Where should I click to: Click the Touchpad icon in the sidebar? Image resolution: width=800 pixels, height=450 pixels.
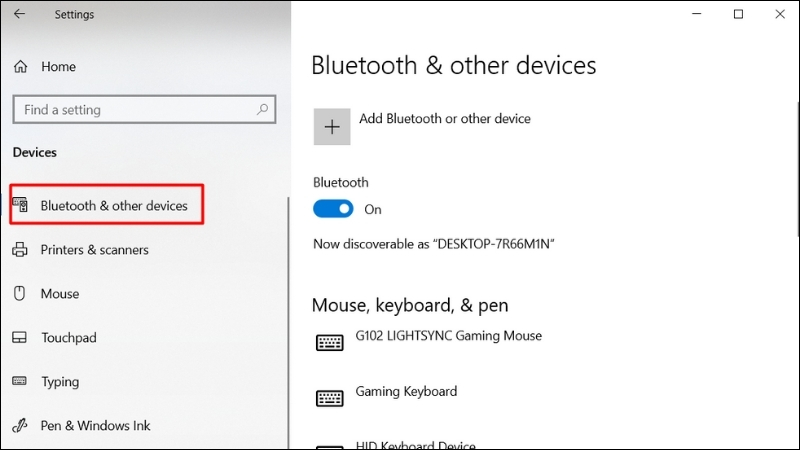(19, 337)
